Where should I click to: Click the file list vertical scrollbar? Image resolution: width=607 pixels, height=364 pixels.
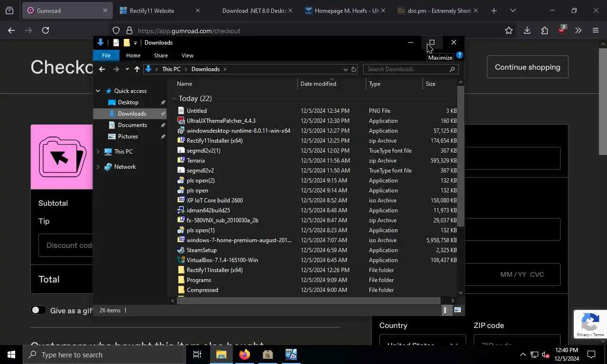point(460,156)
